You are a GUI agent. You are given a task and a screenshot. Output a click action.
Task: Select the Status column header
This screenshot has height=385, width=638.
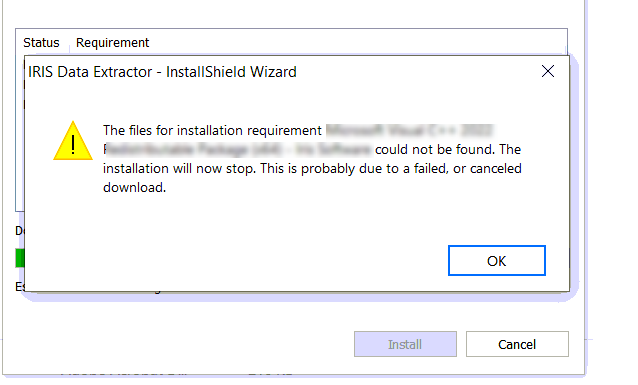[41, 42]
